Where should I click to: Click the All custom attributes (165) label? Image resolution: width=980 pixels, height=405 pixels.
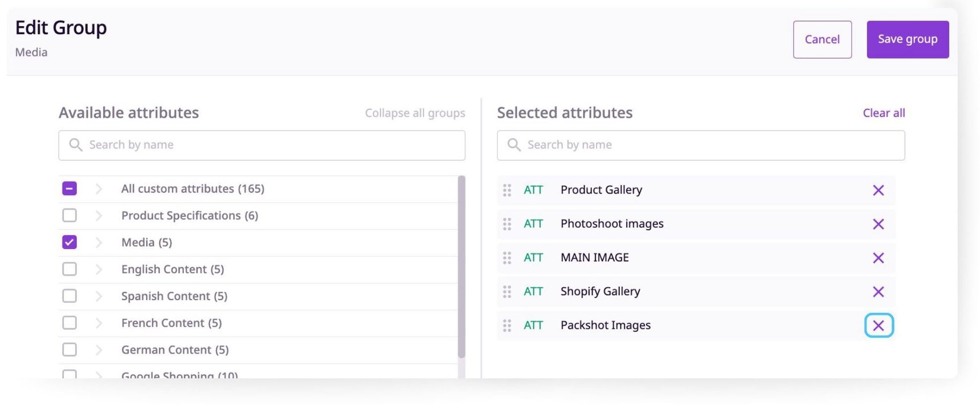click(193, 189)
